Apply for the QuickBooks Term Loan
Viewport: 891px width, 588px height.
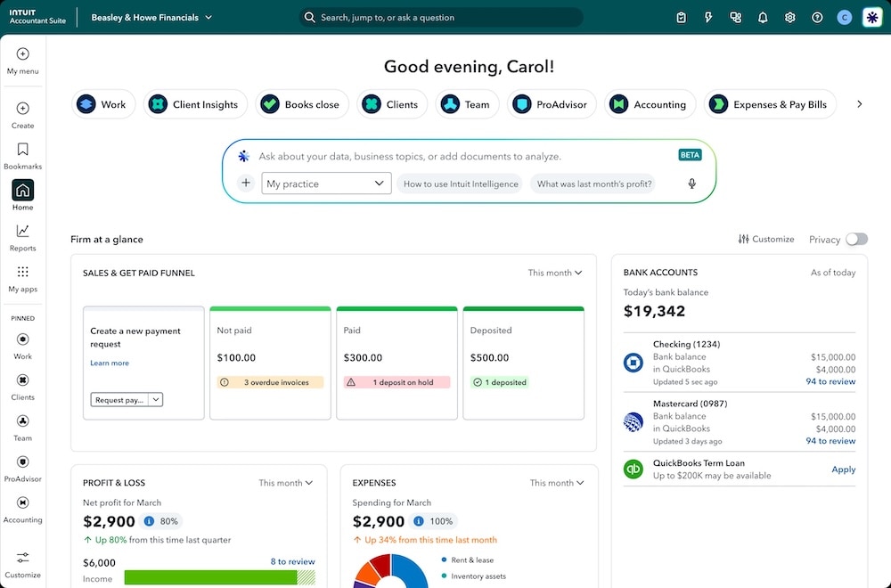843,470
